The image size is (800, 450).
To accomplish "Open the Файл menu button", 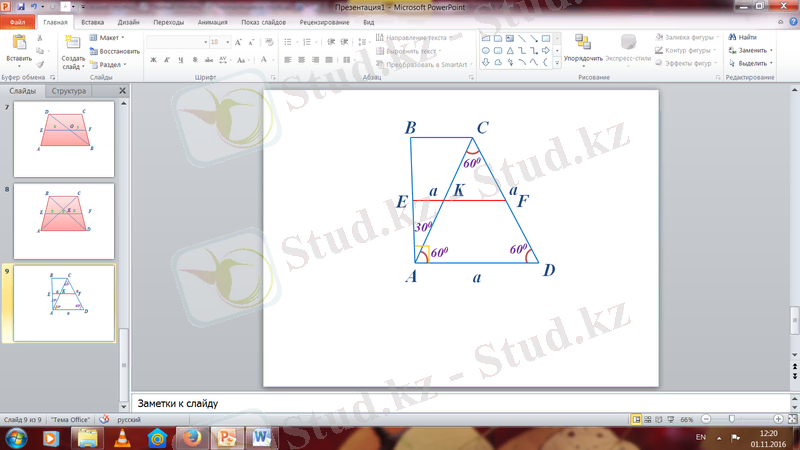I will [x=17, y=21].
